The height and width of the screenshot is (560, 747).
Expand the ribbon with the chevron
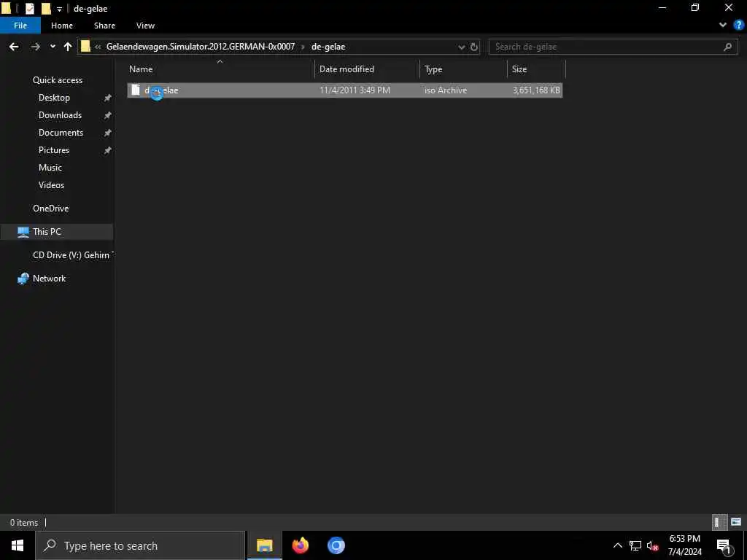(x=723, y=26)
